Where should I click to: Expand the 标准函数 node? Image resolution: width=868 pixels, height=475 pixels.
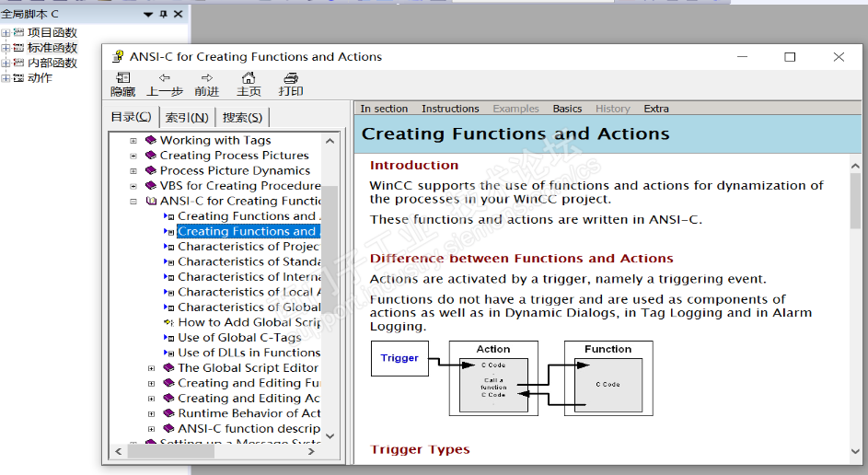click(x=5, y=48)
